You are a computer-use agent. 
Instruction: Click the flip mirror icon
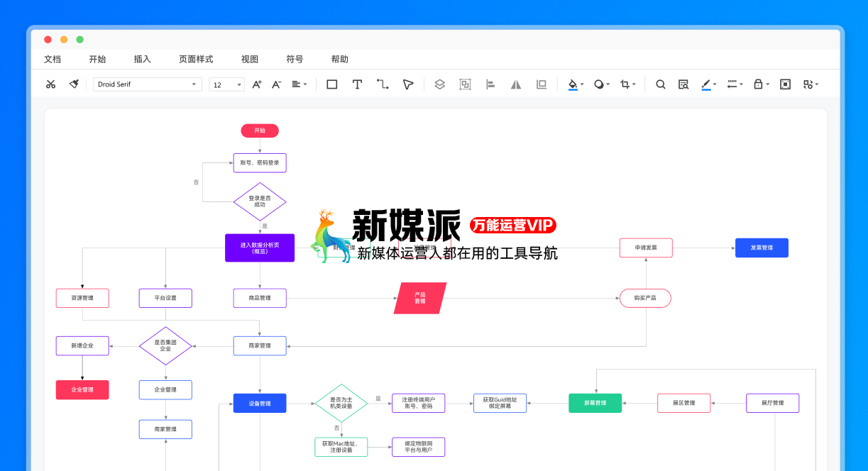point(516,84)
